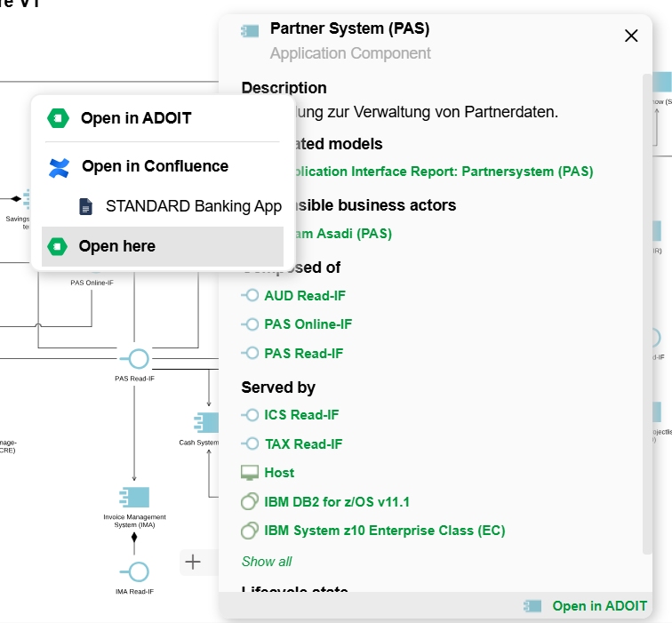The image size is (672, 623).
Task: Expand the list with Show all
Action: [267, 562]
